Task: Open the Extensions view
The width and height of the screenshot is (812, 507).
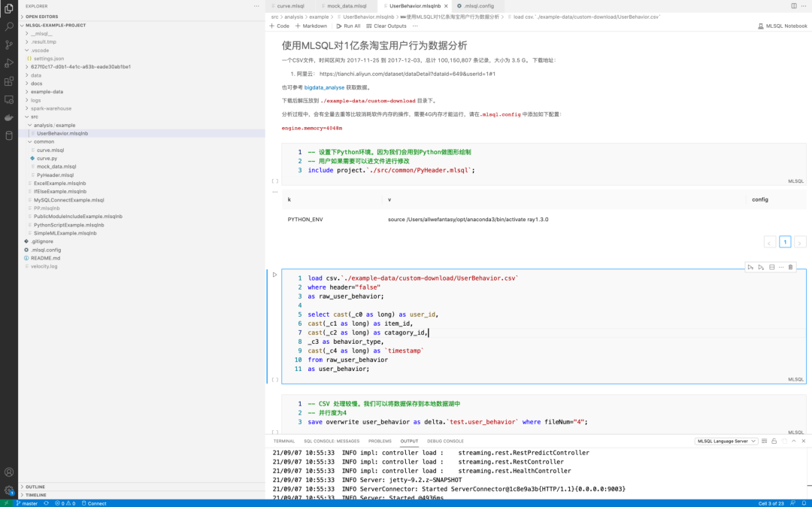Action: click(9, 81)
